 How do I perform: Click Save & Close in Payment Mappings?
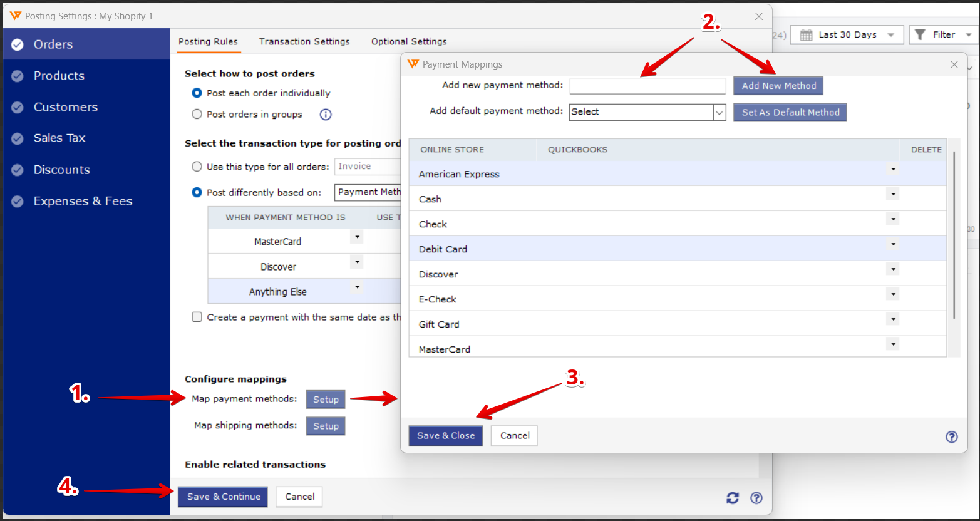[446, 436]
